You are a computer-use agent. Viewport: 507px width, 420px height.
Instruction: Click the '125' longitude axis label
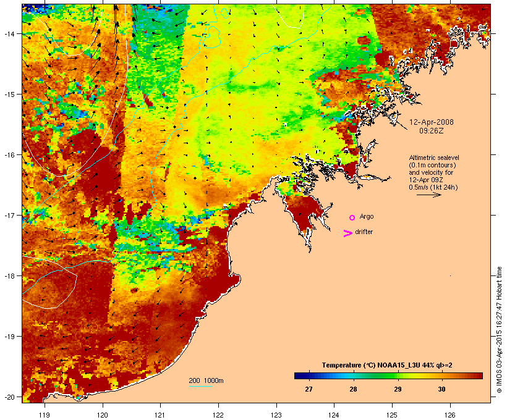[392, 415]
